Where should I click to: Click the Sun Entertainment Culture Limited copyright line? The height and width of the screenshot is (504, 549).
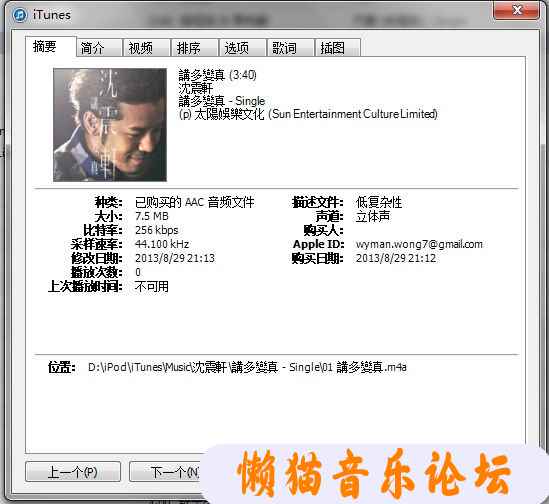(308, 114)
